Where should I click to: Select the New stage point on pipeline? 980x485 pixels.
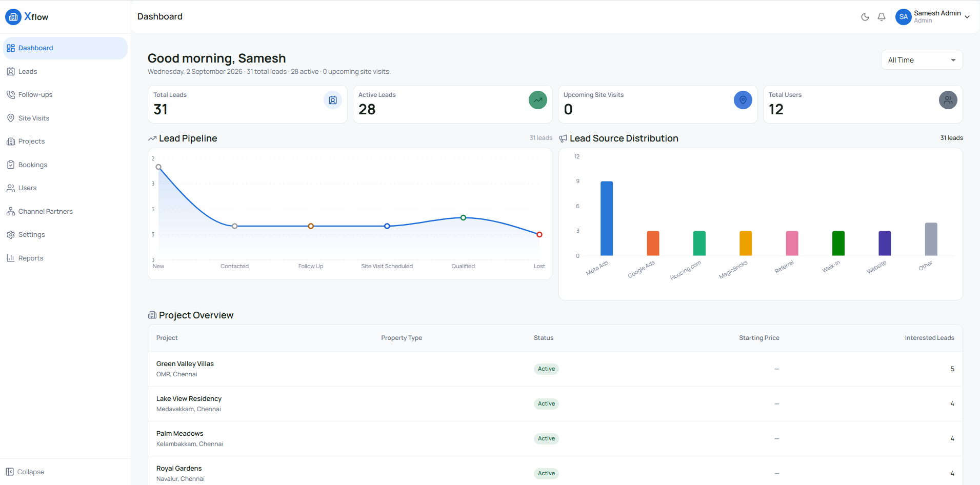pyautogui.click(x=158, y=167)
